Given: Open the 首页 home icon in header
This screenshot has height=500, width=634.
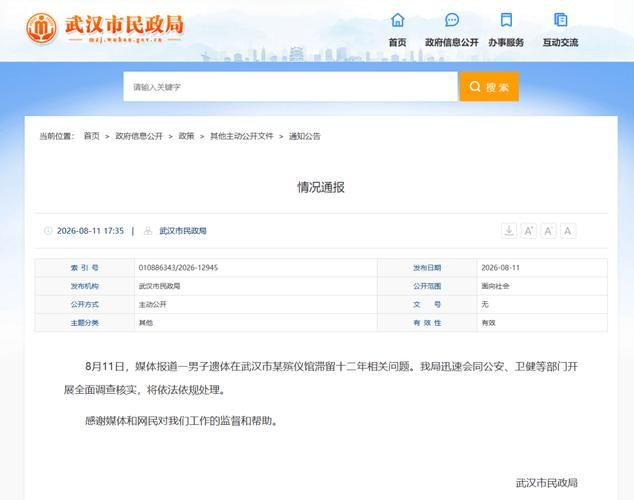Looking at the screenshot, I should (x=397, y=19).
